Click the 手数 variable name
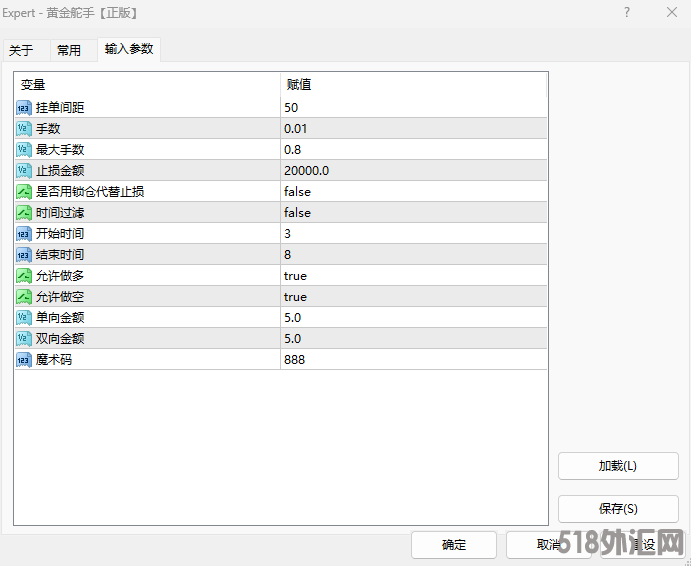Screen dimensions: 691x566 point(48,129)
